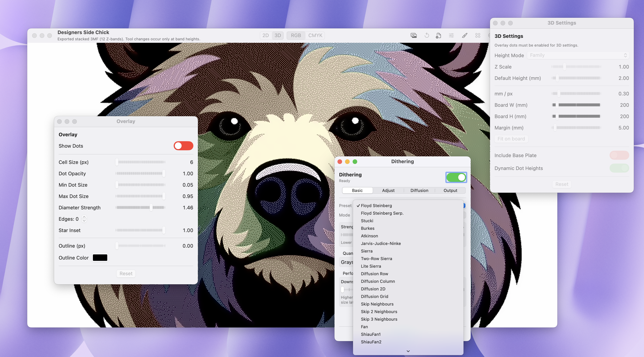
Task: Select the brush tool icon
Action: point(464,35)
